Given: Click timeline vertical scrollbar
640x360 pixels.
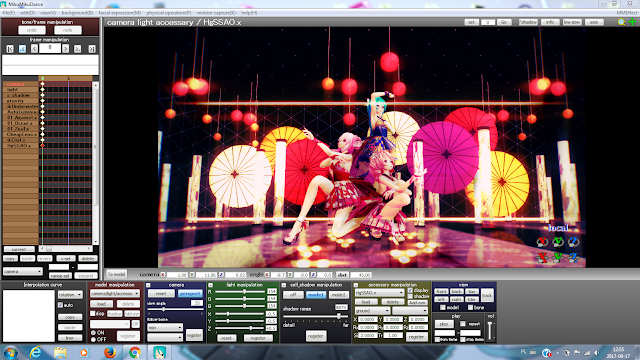Looking at the screenshot, I should pyautogui.click(x=96, y=163).
